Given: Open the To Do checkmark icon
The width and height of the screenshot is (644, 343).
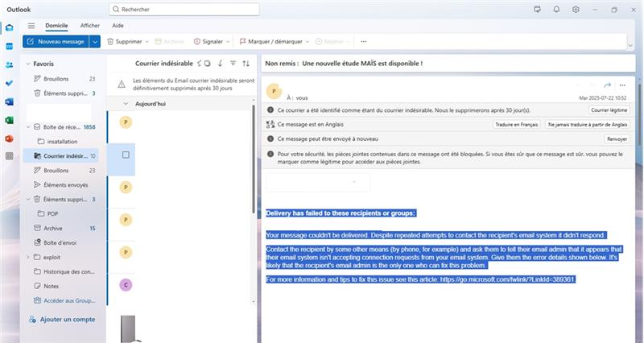Looking at the screenshot, I should [x=9, y=83].
